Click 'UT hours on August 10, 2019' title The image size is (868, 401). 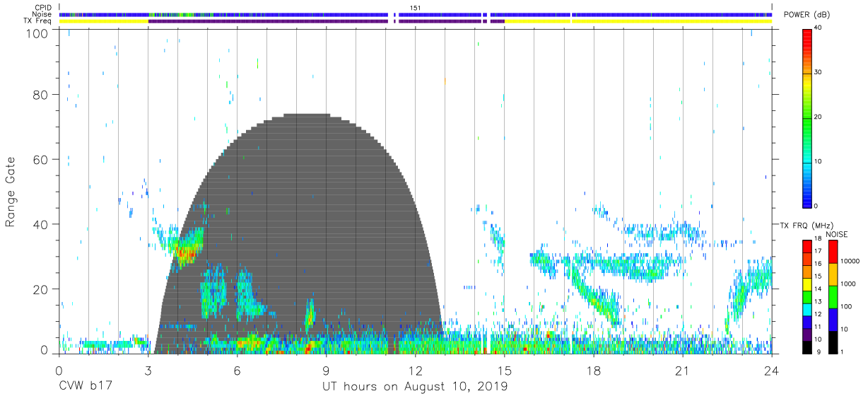pyautogui.click(x=415, y=387)
